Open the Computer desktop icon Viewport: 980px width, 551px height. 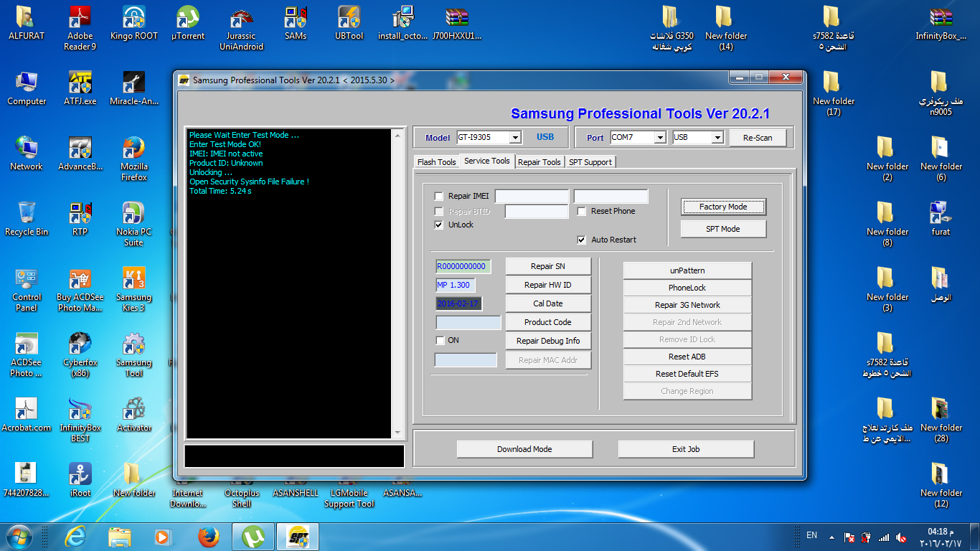pos(27,88)
